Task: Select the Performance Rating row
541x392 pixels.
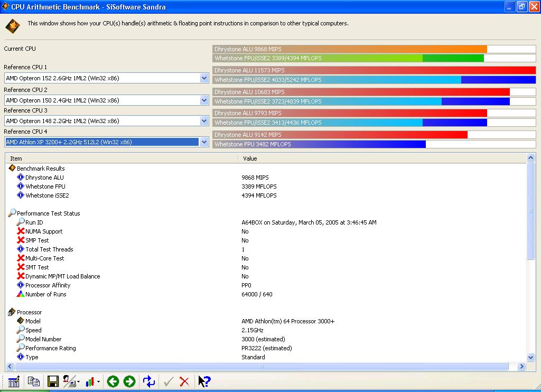Action: (266, 348)
